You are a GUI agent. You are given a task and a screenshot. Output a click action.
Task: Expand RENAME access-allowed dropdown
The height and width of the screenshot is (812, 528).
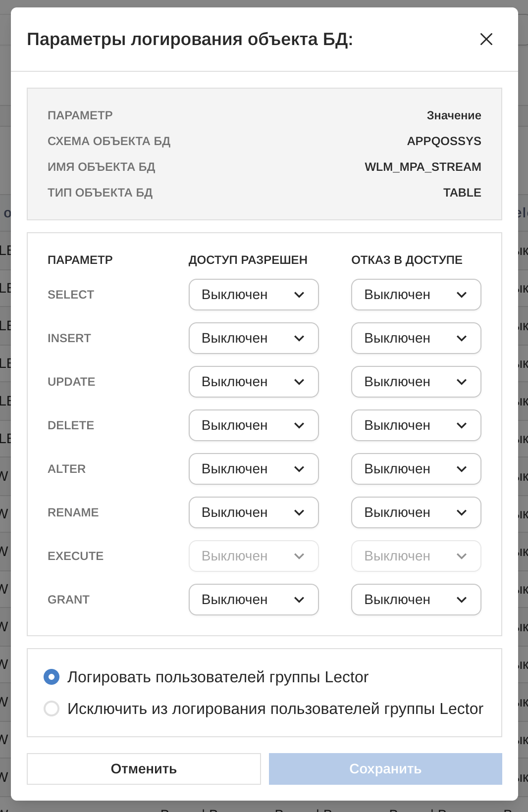coord(253,512)
